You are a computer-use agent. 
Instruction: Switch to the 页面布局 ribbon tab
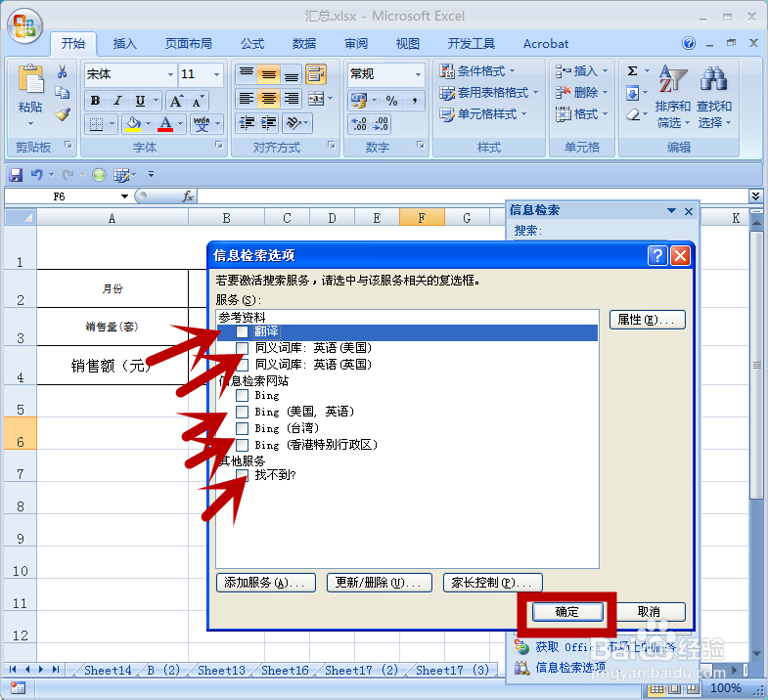[189, 44]
